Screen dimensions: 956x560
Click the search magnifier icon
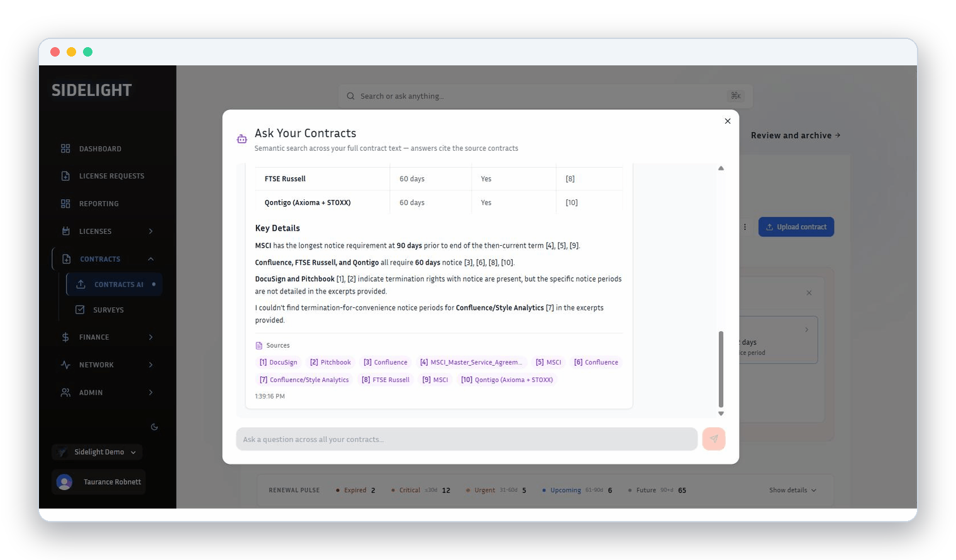pyautogui.click(x=351, y=96)
